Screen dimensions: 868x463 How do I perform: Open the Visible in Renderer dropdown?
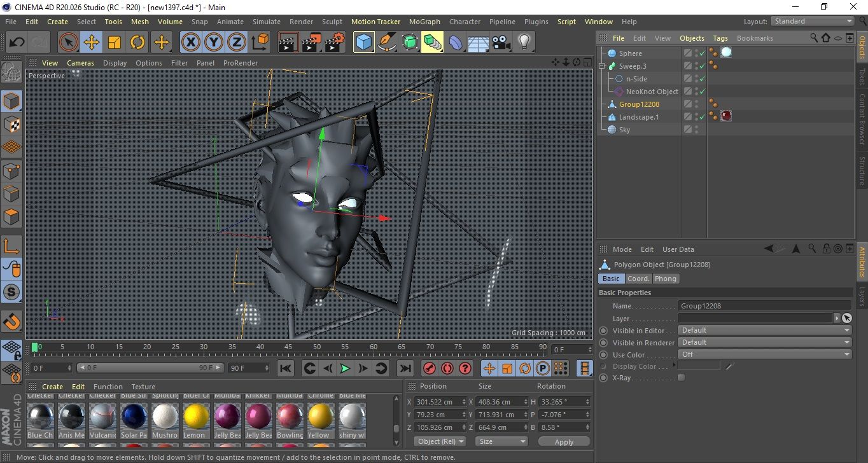click(x=765, y=342)
